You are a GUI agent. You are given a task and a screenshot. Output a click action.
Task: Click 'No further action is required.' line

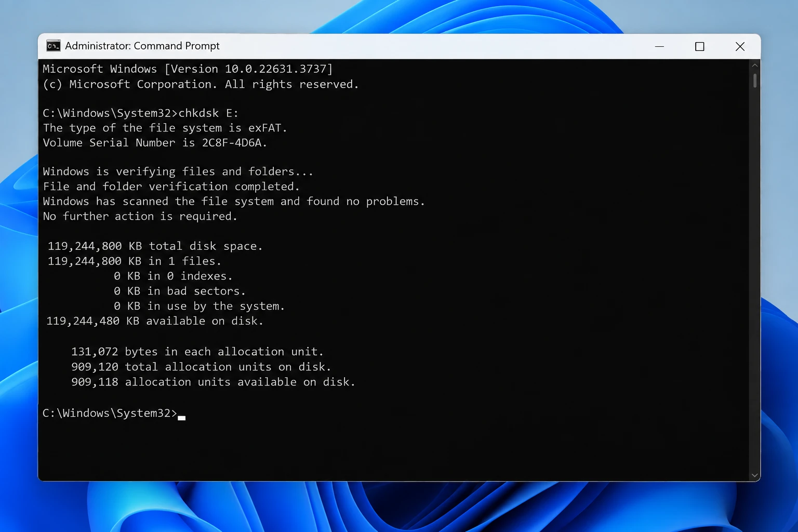coord(140,216)
